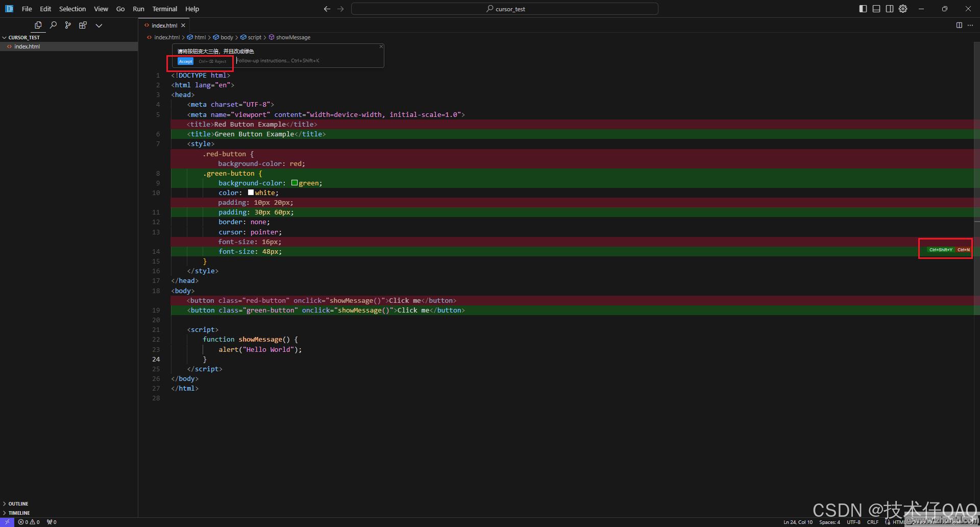Click the green color swatch

pos(295,183)
